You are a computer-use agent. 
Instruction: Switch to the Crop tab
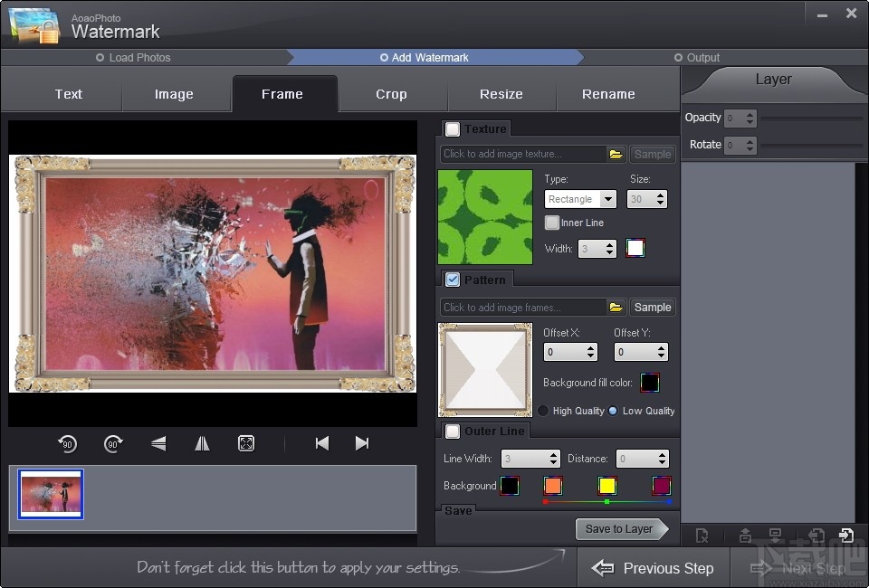tap(391, 94)
